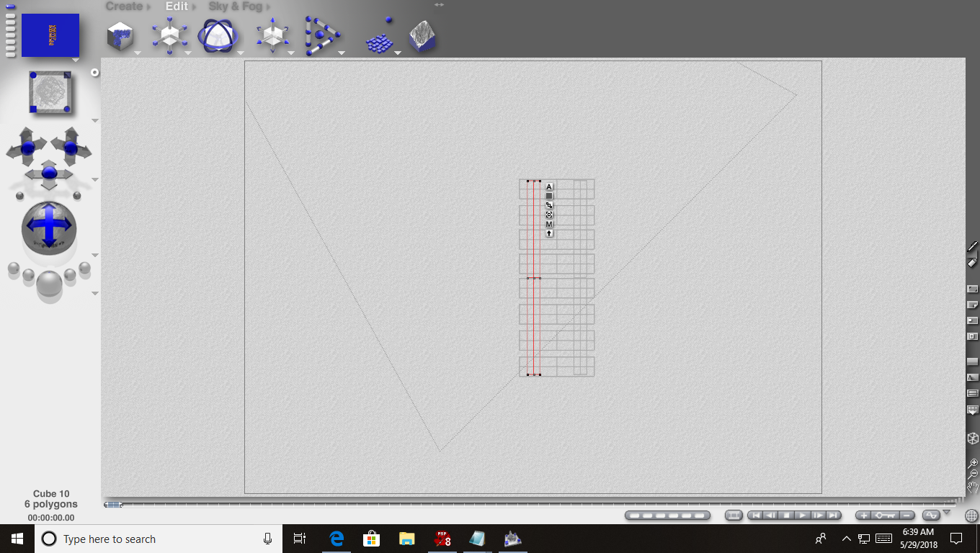Click the zoom out magnifier
Image resolution: width=980 pixels, height=553 pixels.
973,475
